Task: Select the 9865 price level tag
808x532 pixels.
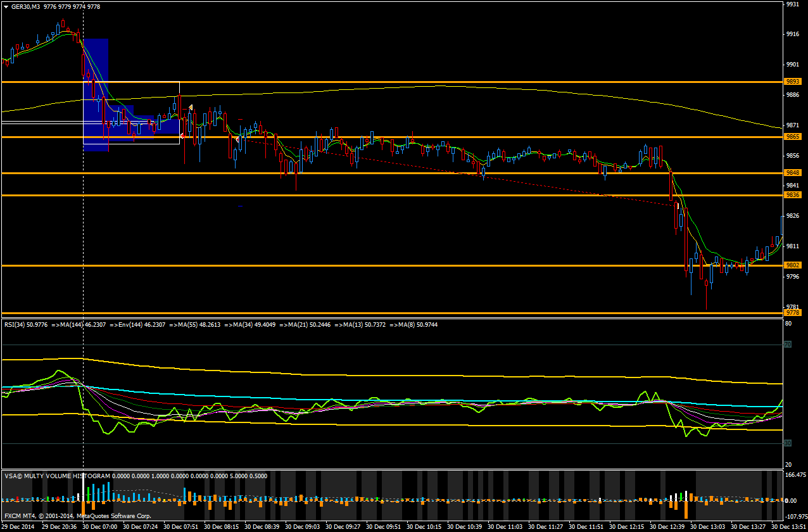Action: [792, 137]
